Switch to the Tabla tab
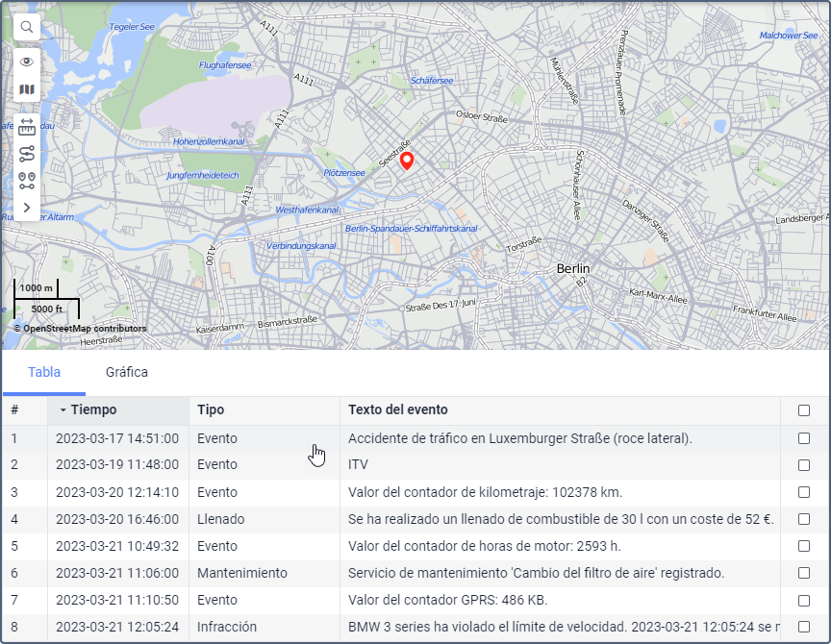The height and width of the screenshot is (644, 831). [44, 372]
